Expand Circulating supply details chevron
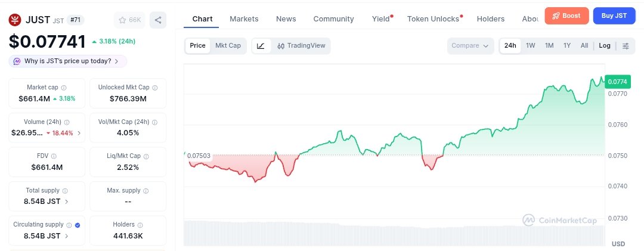 (x=67, y=236)
